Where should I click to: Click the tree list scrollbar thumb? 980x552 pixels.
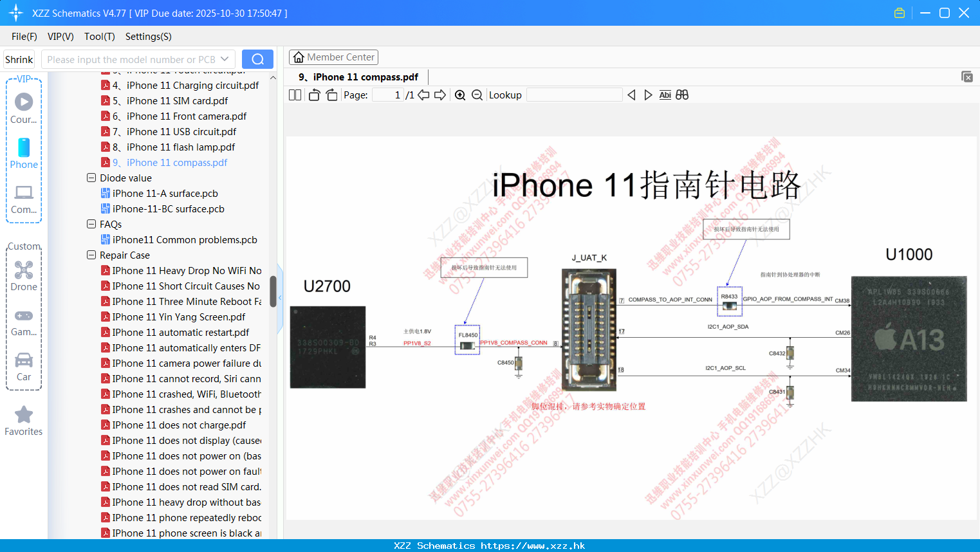[x=273, y=291]
